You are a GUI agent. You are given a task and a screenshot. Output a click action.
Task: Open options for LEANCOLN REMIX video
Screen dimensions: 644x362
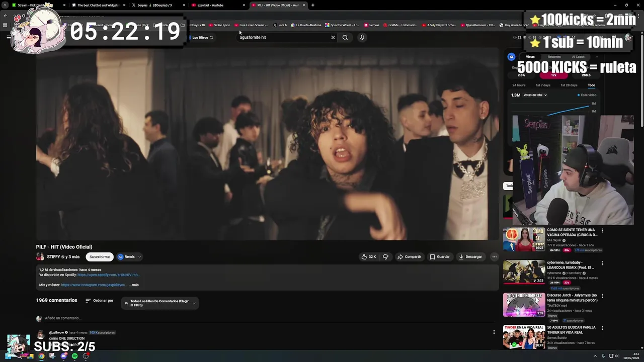602,263
